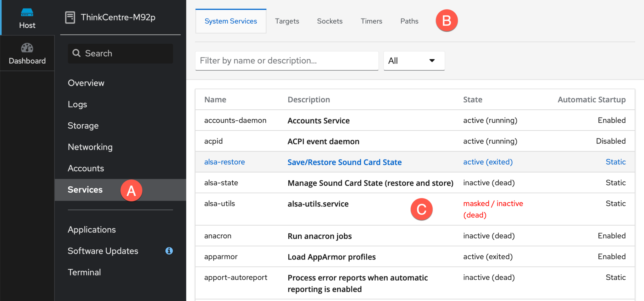Select the accounts-daemon service row

(235, 120)
